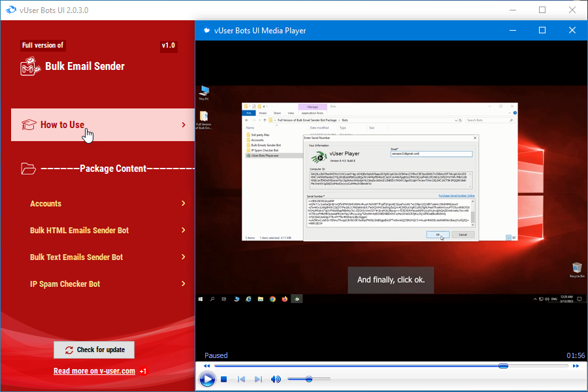Adjust the volume slider handle
The image size is (588, 392).
tap(309, 379)
